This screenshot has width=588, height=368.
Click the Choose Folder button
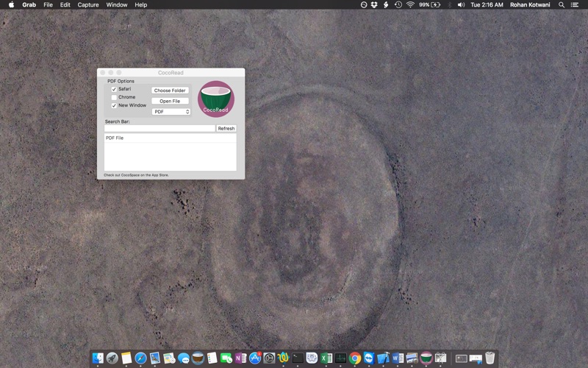coord(170,90)
